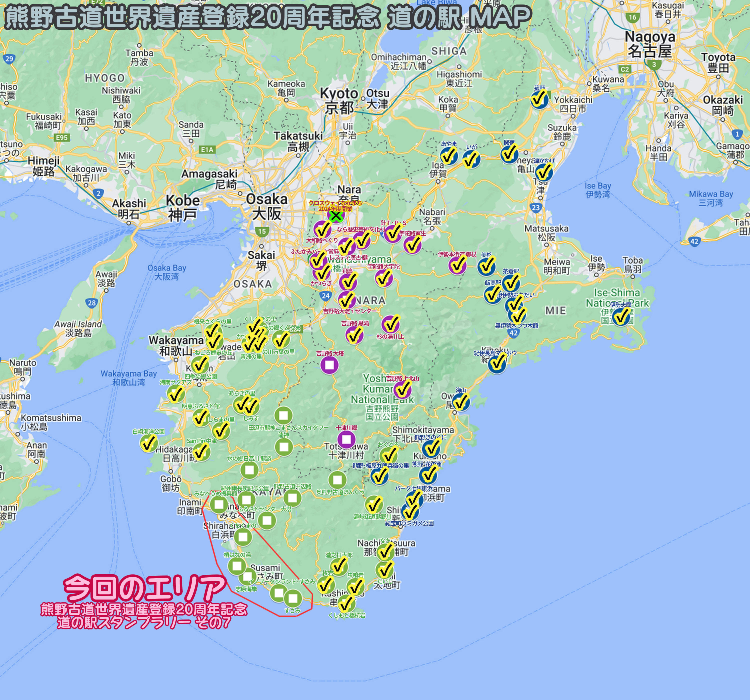
Task: Click the unchecked 吉野路大塔 square marker
Action: coord(329,365)
